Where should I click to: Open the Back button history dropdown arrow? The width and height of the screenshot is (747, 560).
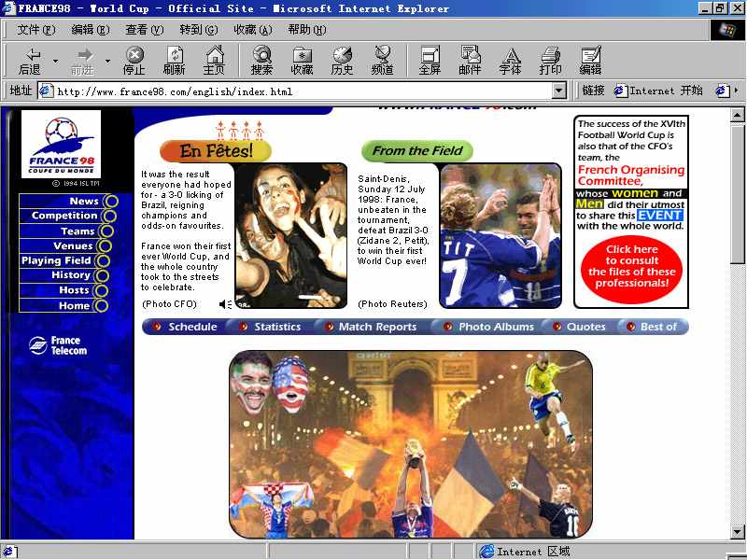coord(56,61)
